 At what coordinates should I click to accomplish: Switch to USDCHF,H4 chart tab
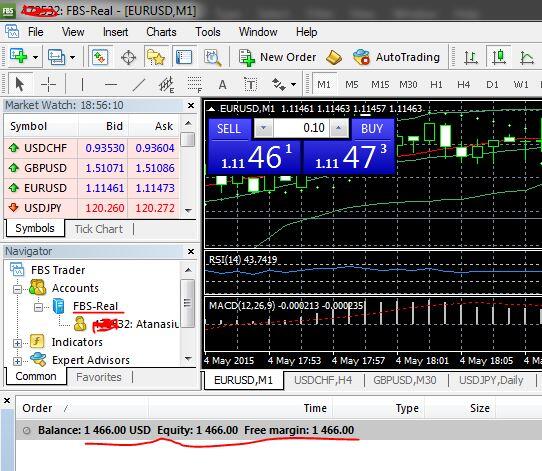323,380
